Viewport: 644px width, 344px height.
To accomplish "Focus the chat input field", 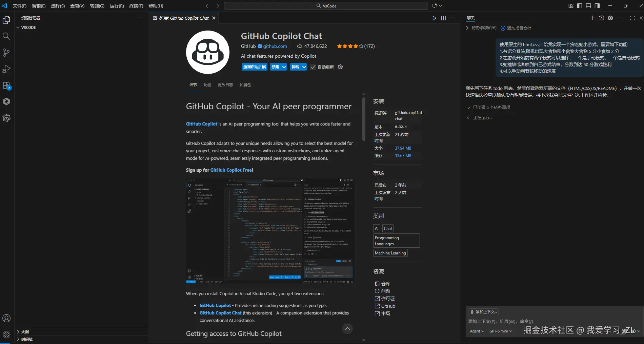I will (x=554, y=321).
